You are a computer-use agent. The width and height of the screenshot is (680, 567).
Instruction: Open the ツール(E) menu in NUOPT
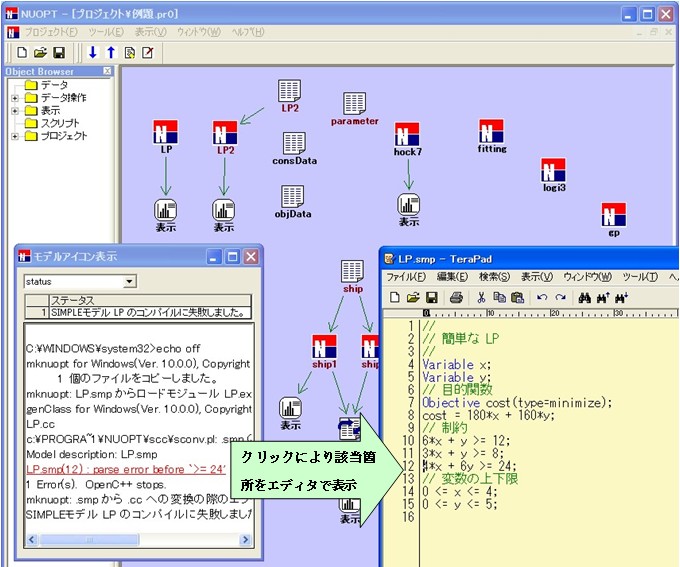pos(106,32)
